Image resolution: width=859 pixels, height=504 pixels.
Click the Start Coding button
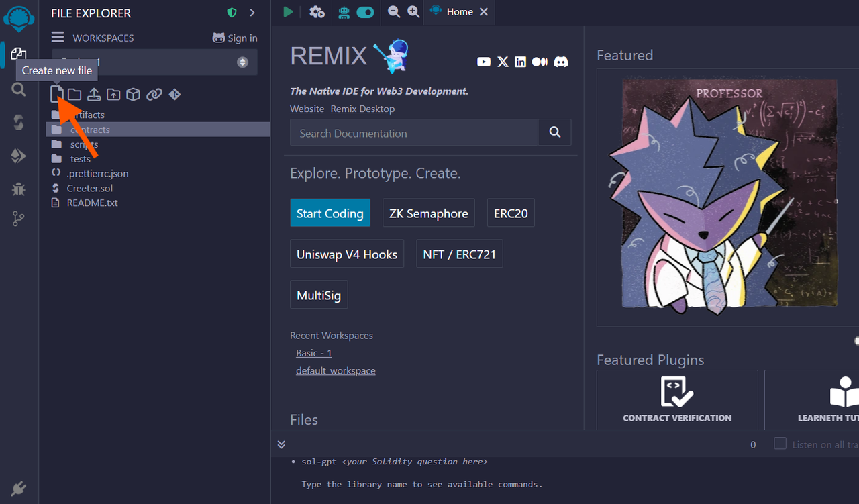(330, 213)
